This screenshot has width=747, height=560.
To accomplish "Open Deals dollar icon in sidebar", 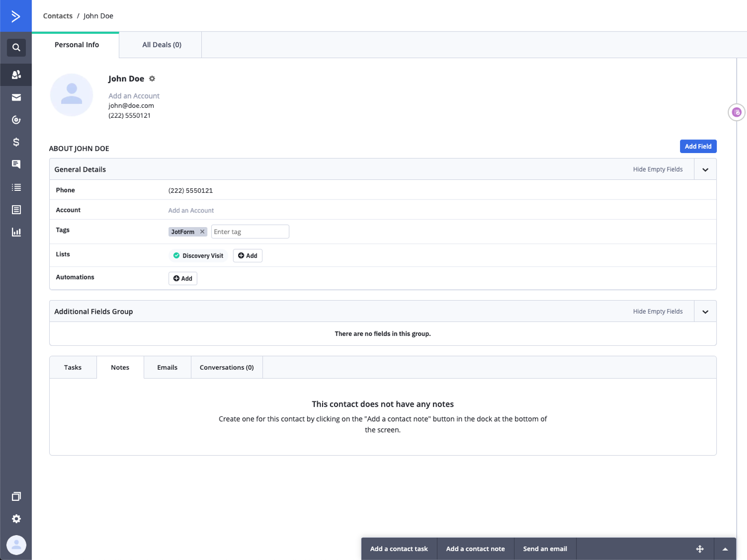I will pos(16,142).
